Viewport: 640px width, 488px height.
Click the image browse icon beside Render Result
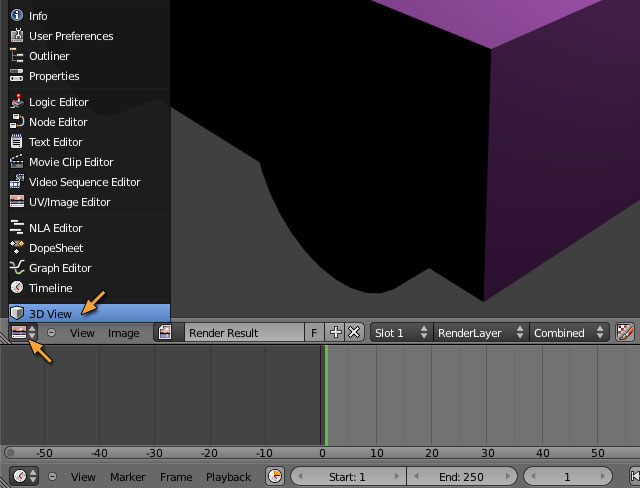point(166,333)
